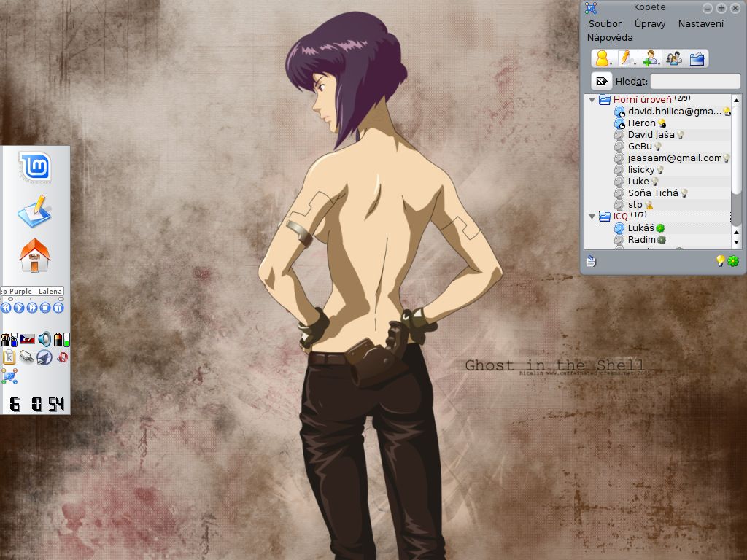Image resolution: width=747 pixels, height=560 pixels.
Task: Click the wolf head tray icon
Action: click(x=44, y=357)
